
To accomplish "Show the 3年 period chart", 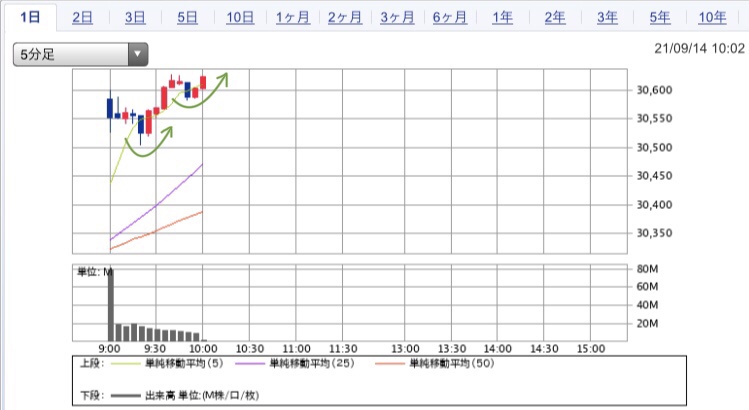I will click(606, 17).
